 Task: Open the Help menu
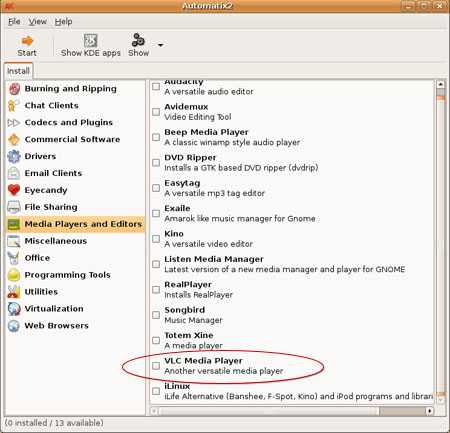[63, 22]
